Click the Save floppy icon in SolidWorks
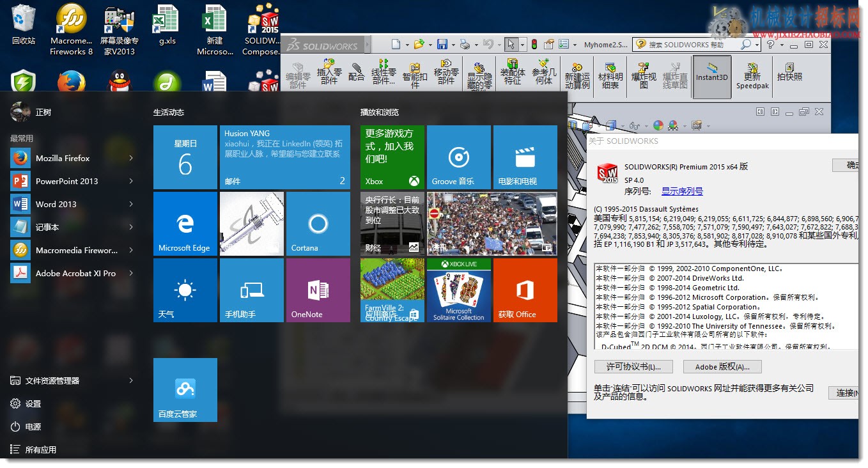868x468 pixels. point(442,44)
